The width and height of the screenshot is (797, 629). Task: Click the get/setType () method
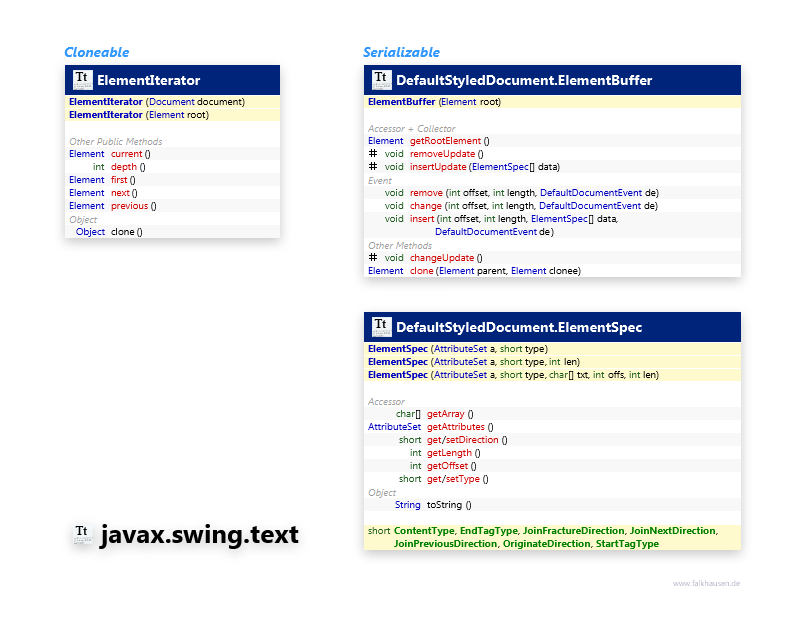pos(457,478)
